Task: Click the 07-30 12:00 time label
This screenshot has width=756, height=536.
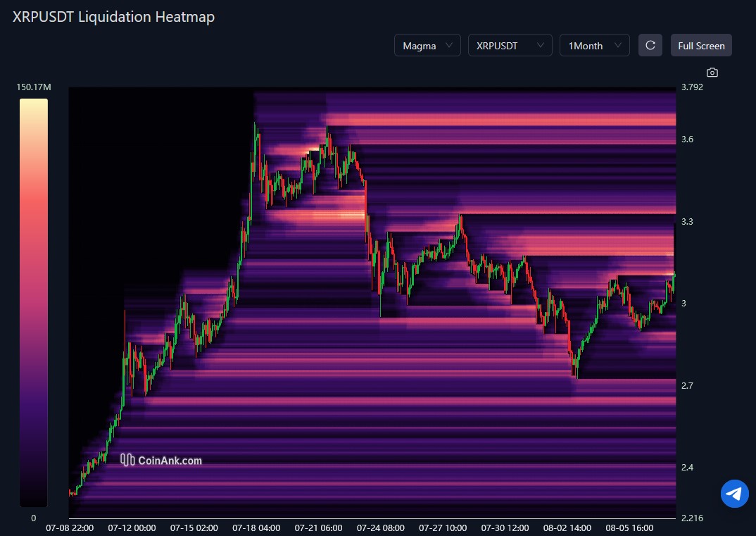Action: coord(505,528)
